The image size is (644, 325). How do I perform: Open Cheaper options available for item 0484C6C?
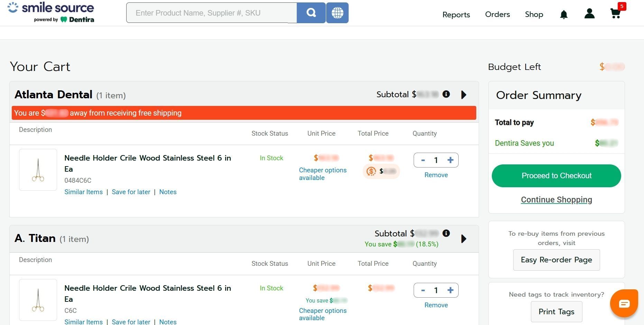(x=322, y=174)
